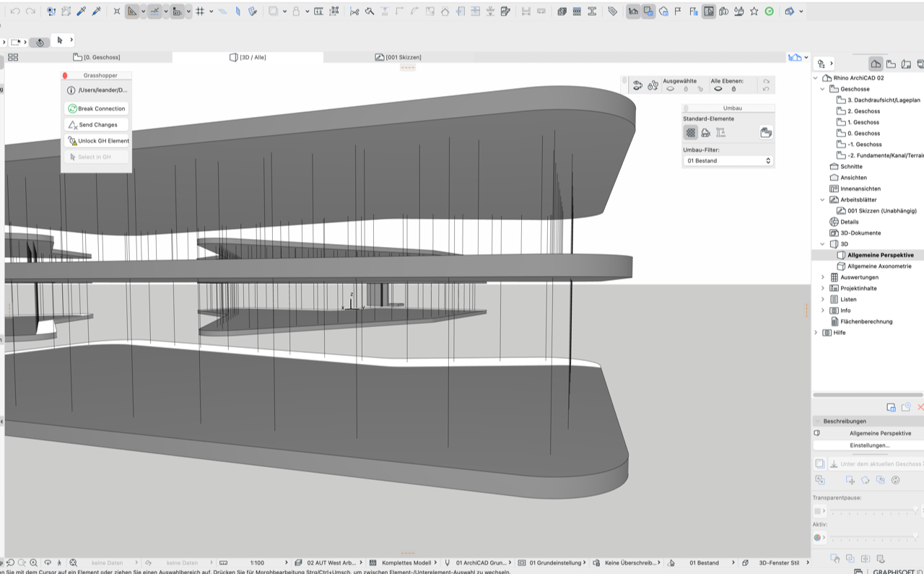Switch to the 001 Skizzen tab
Image resolution: width=924 pixels, height=574 pixels.
point(398,57)
